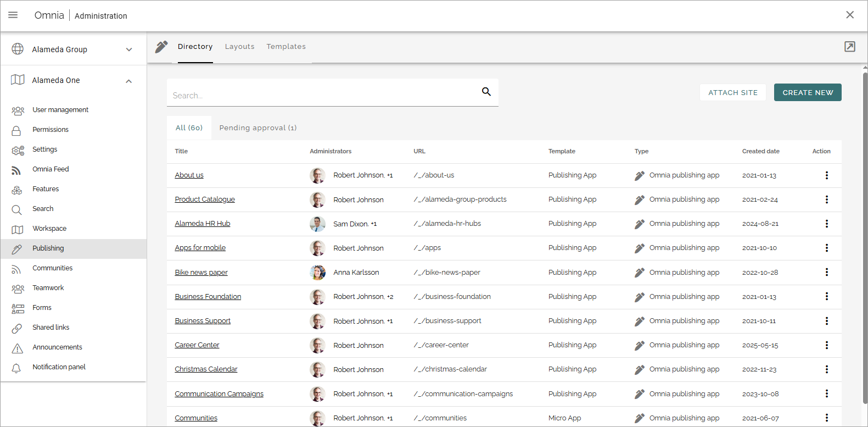This screenshot has height=427, width=868.
Task: Click the Forms icon in sidebar
Action: 18,308
